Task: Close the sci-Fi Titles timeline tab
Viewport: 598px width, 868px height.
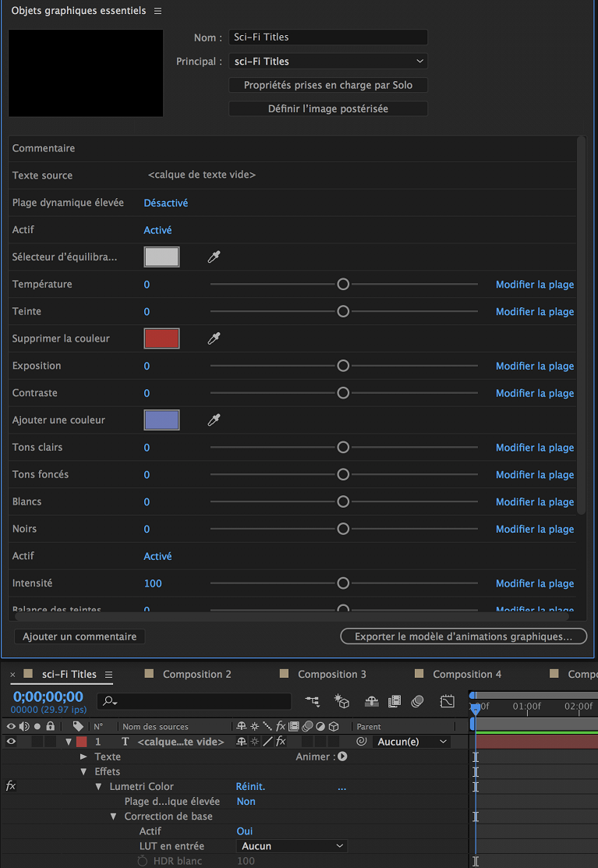Action: coord(12,675)
